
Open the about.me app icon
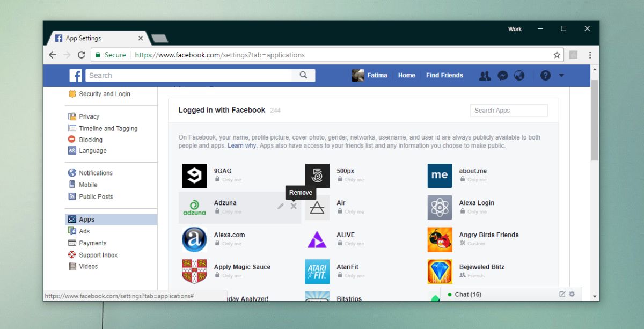click(440, 176)
